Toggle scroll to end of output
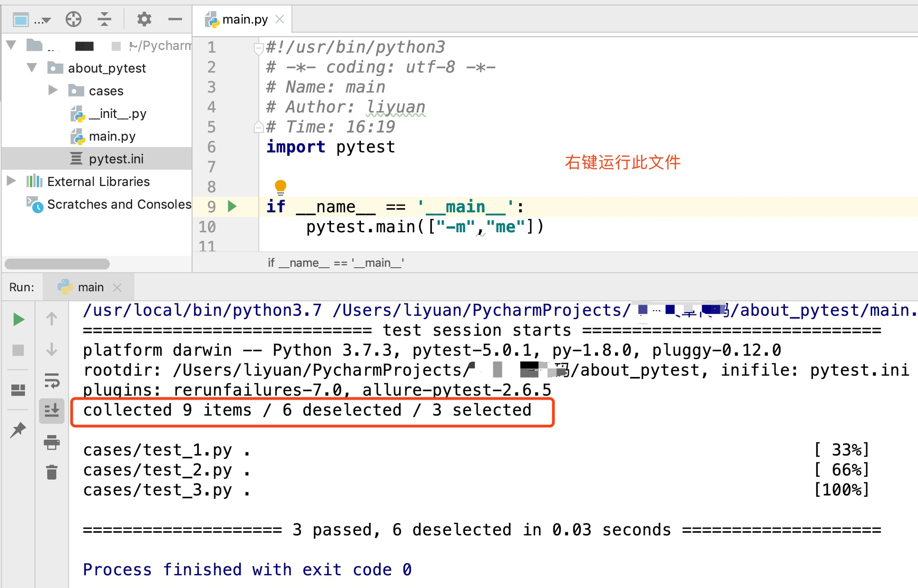Image resolution: width=918 pixels, height=588 pixels. pos(52,411)
